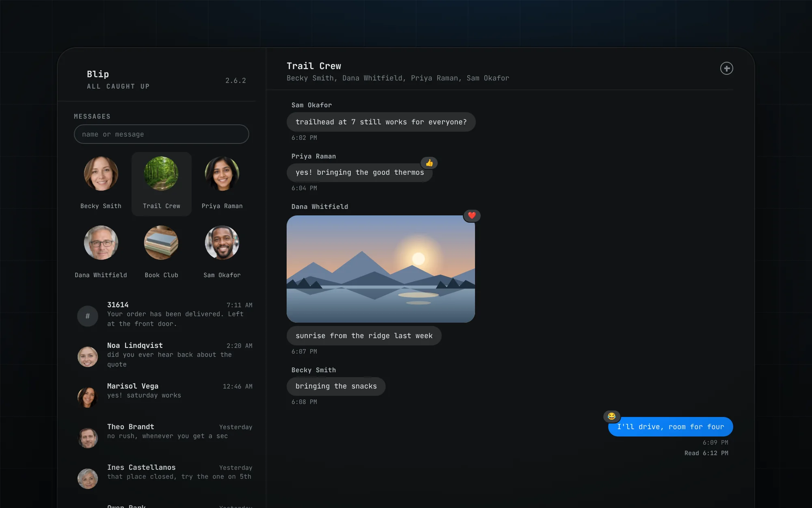
Task: Click the Becky Smith sender name in chat
Action: click(313, 370)
